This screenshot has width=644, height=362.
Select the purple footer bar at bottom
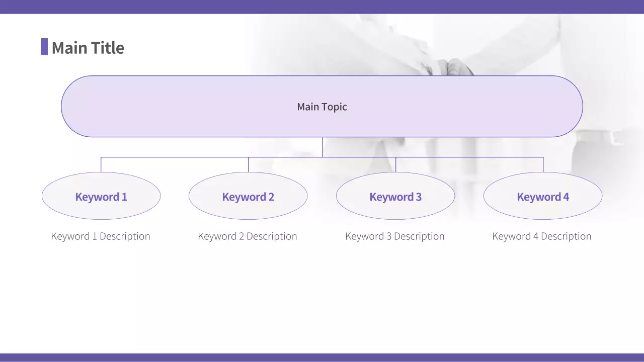coord(322,357)
